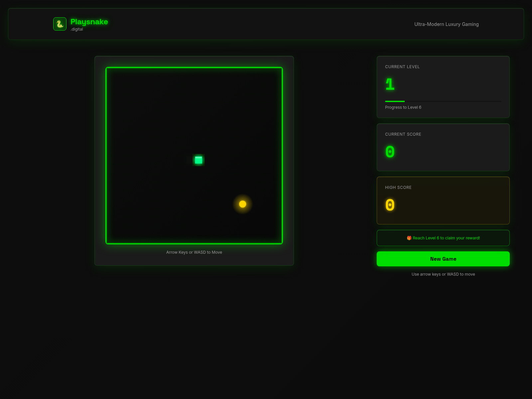Screen dimensions: 532x399
Task: Click the current level number 1
Action: pos(390,84)
